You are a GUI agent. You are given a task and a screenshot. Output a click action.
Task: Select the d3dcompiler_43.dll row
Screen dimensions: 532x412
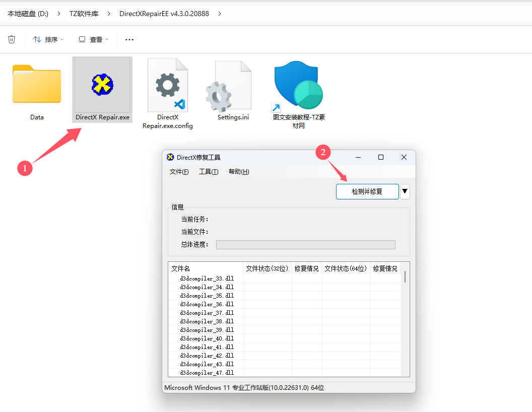(285, 364)
